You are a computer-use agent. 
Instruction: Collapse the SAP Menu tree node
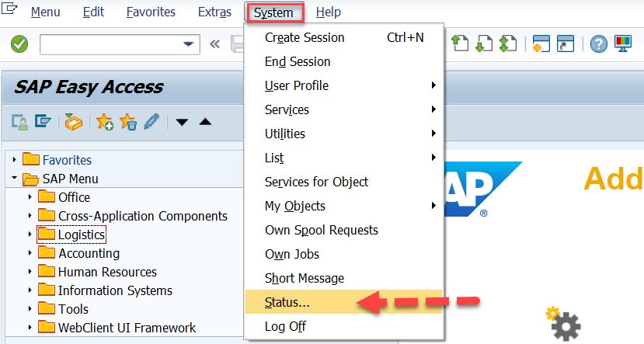[15, 179]
